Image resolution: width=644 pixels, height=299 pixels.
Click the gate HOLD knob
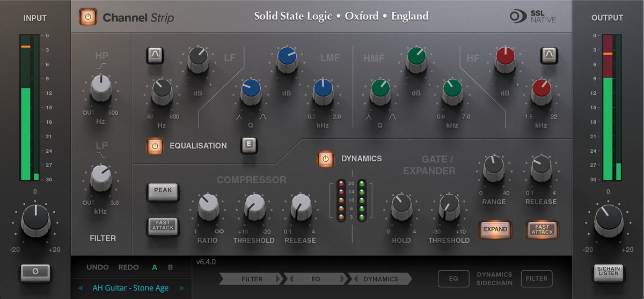[x=401, y=207]
